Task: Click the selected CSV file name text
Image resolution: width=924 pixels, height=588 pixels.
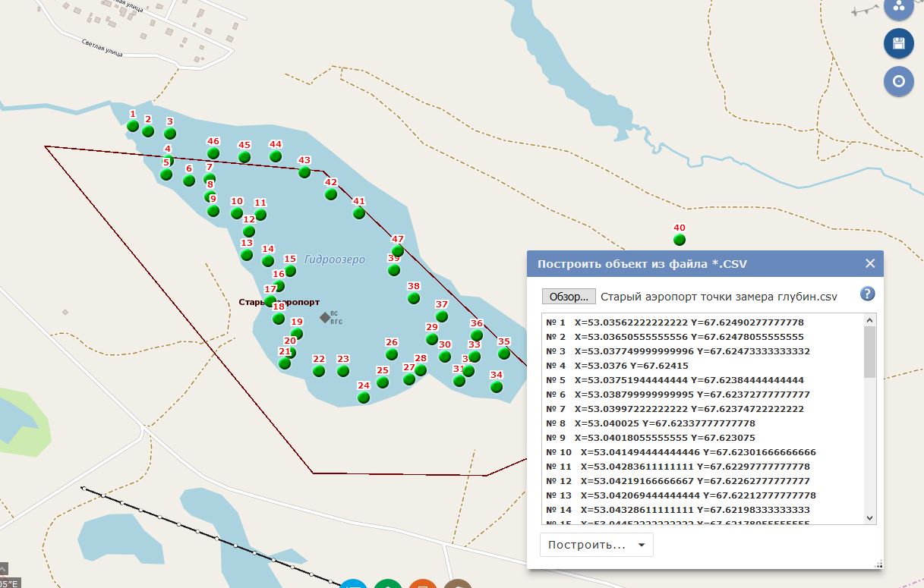Action: [719, 297]
